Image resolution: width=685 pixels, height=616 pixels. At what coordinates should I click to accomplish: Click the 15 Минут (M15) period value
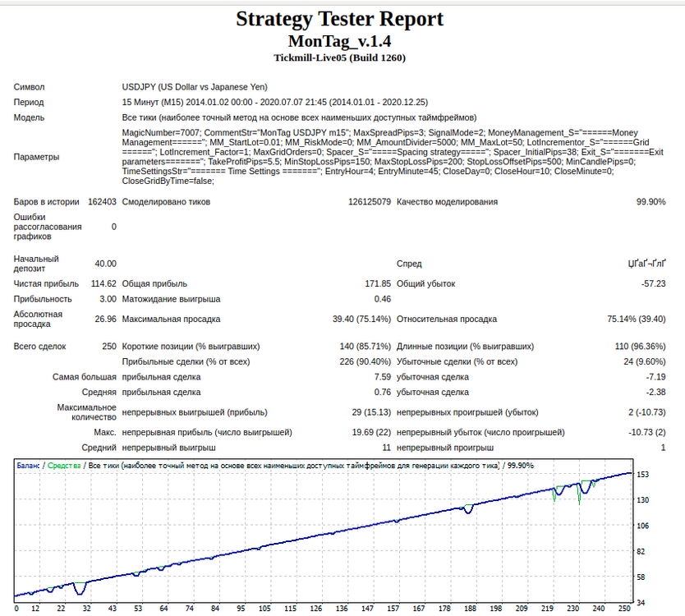(x=275, y=102)
